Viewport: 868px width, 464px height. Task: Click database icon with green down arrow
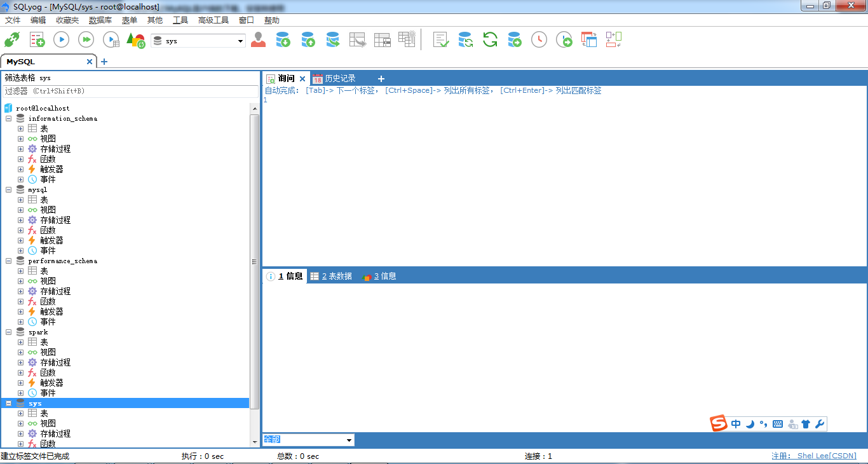[283, 40]
